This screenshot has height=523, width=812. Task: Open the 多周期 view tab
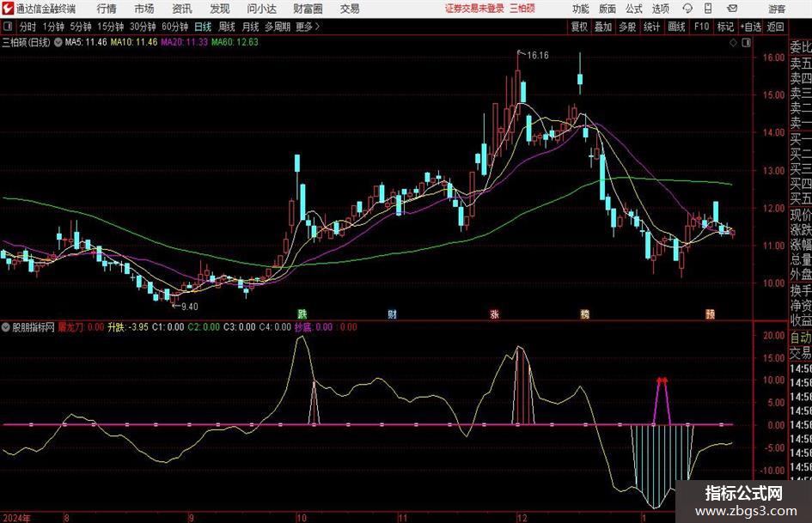pyautogui.click(x=278, y=27)
